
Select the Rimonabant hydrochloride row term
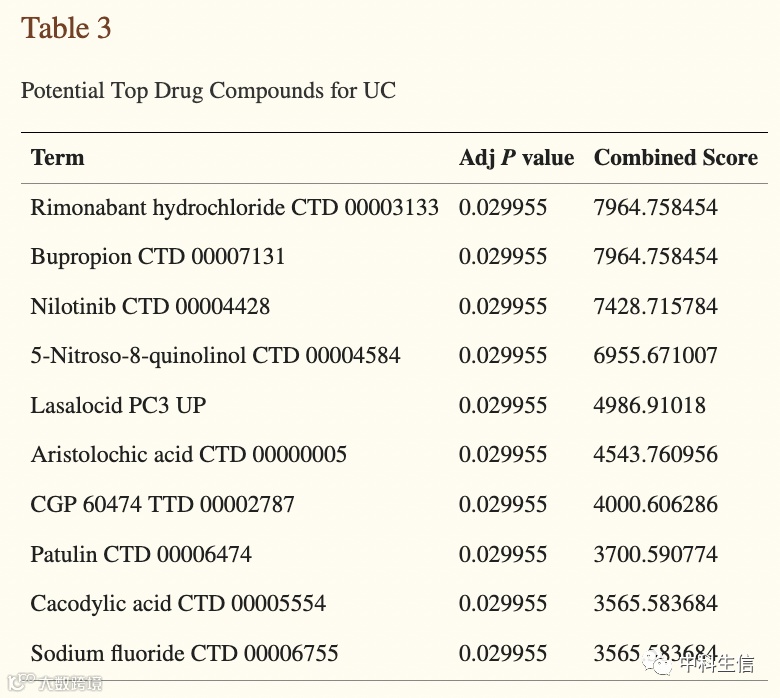(x=234, y=208)
